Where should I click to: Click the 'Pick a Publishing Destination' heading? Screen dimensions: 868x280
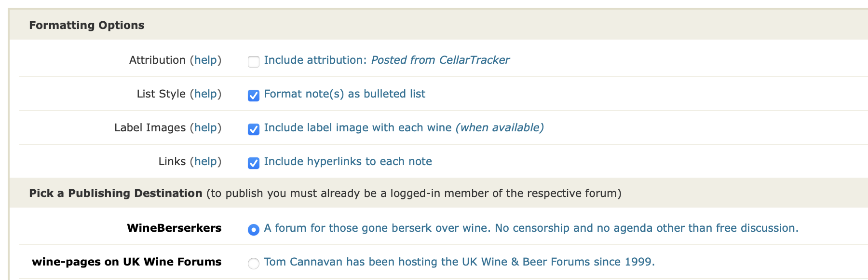tap(116, 193)
